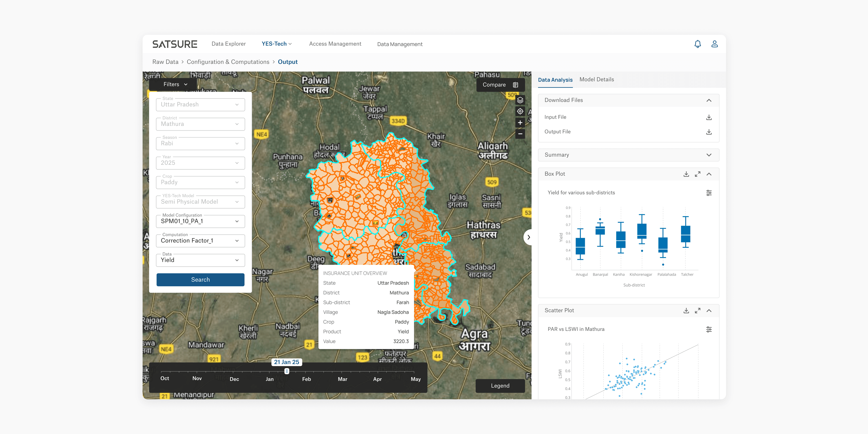The height and width of the screenshot is (434, 868).
Task: Open the notifications bell
Action: pyautogui.click(x=697, y=44)
